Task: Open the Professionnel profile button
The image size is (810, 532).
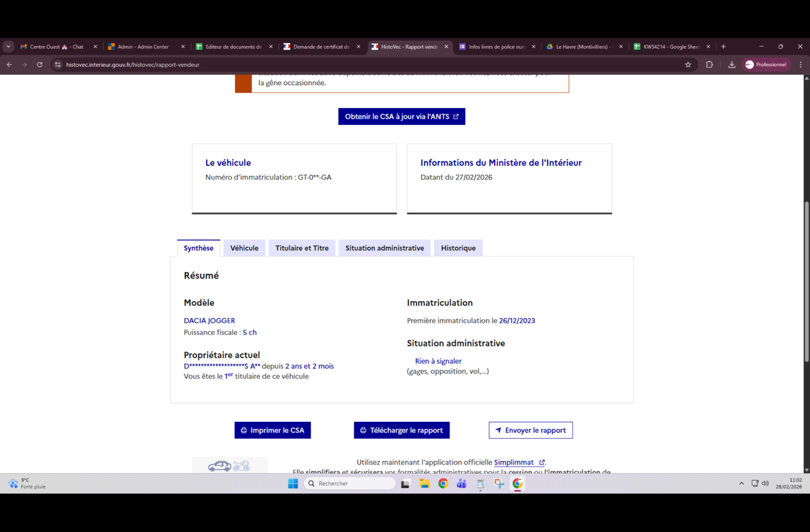Action: pos(766,65)
